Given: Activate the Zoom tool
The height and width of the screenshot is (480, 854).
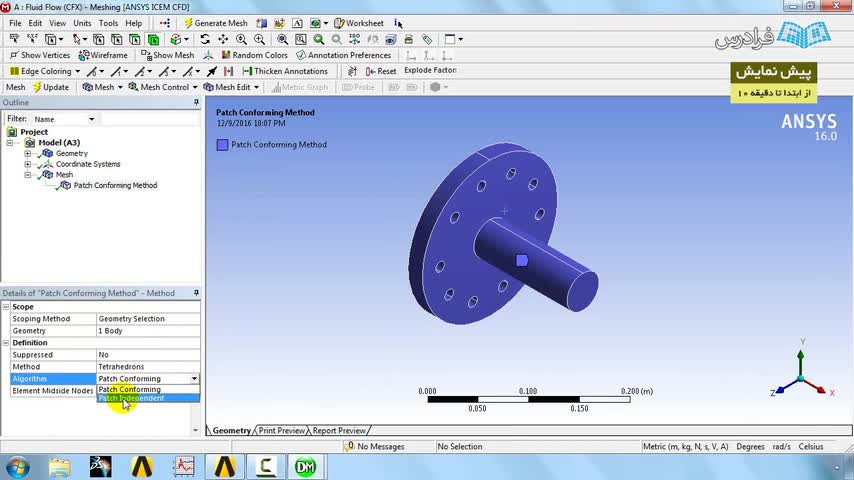Looking at the screenshot, I should point(241,39).
